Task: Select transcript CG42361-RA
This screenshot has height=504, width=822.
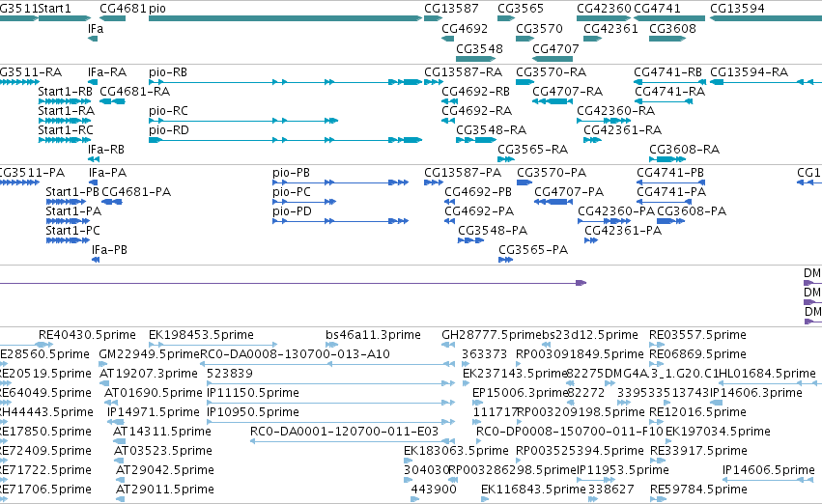Action: pyautogui.click(x=592, y=140)
